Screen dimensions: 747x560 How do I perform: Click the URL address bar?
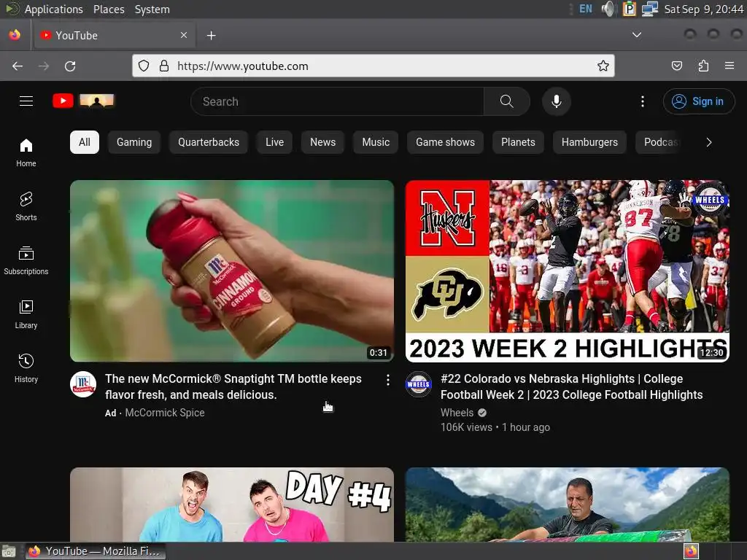373,66
